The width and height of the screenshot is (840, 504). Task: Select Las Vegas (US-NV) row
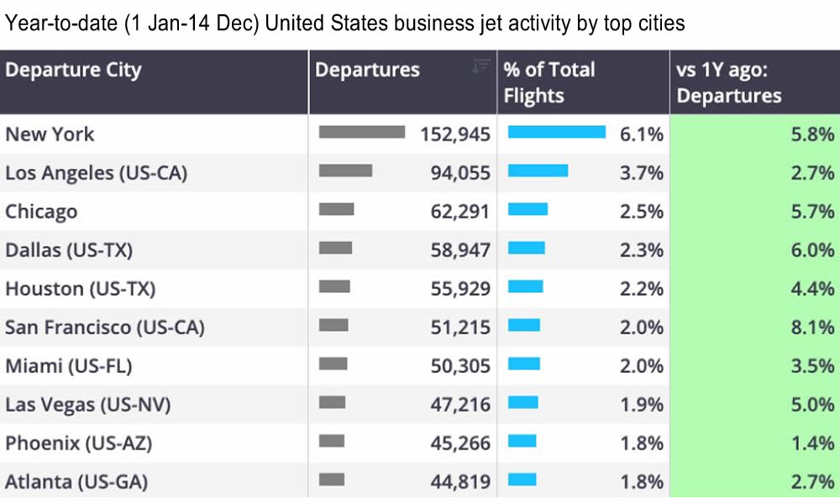coord(87,405)
